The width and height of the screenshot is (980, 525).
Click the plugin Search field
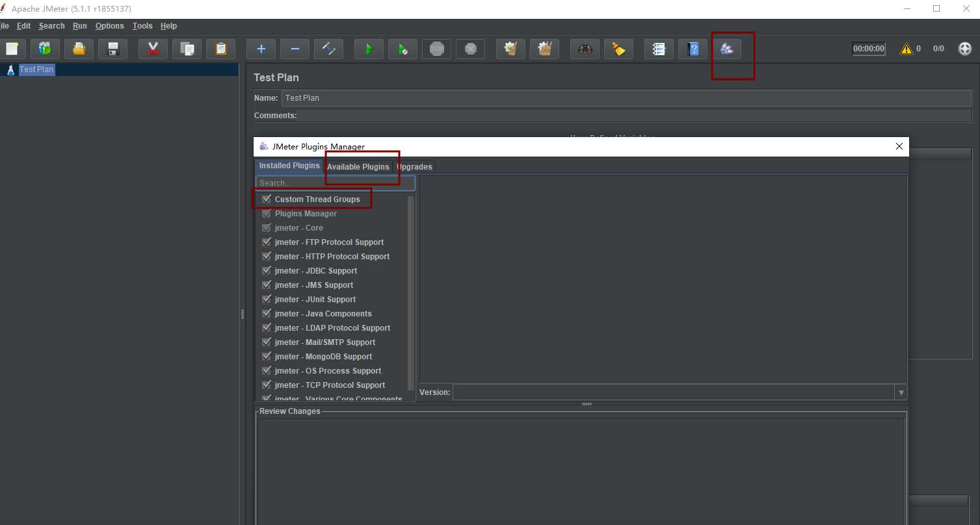click(335, 183)
